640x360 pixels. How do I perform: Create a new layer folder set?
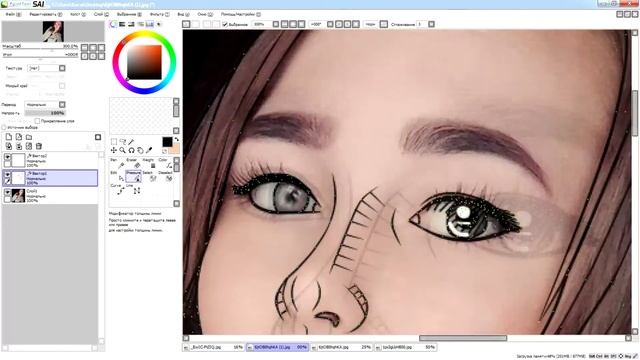tap(29, 137)
